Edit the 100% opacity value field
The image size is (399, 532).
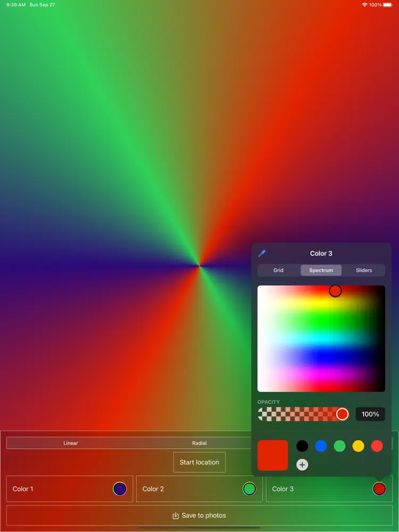pyautogui.click(x=370, y=414)
